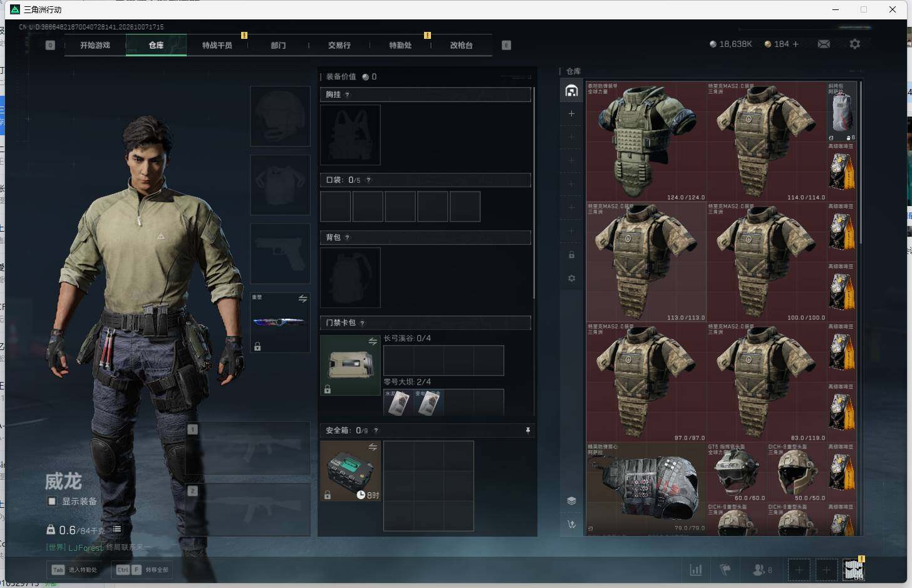Click the empty 背包 backpack slot
This screenshot has height=588, width=912.
350,277
